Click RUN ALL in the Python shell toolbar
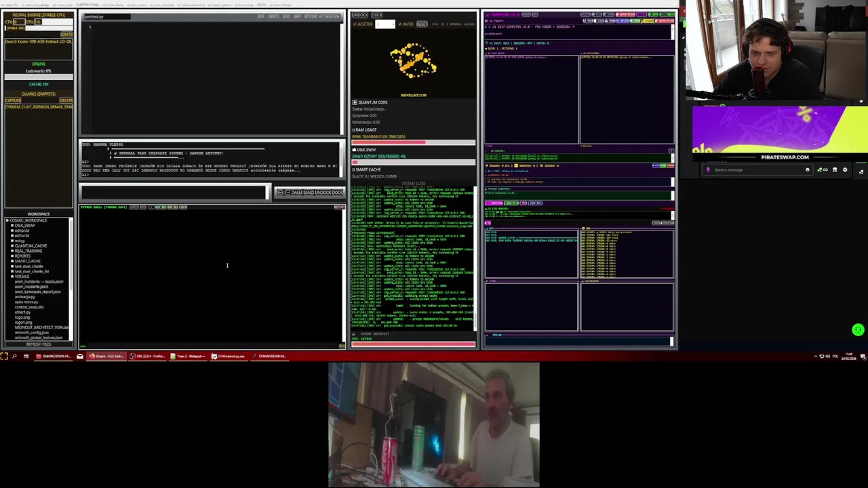Screen dimensions: 868x488 (172, 207)
